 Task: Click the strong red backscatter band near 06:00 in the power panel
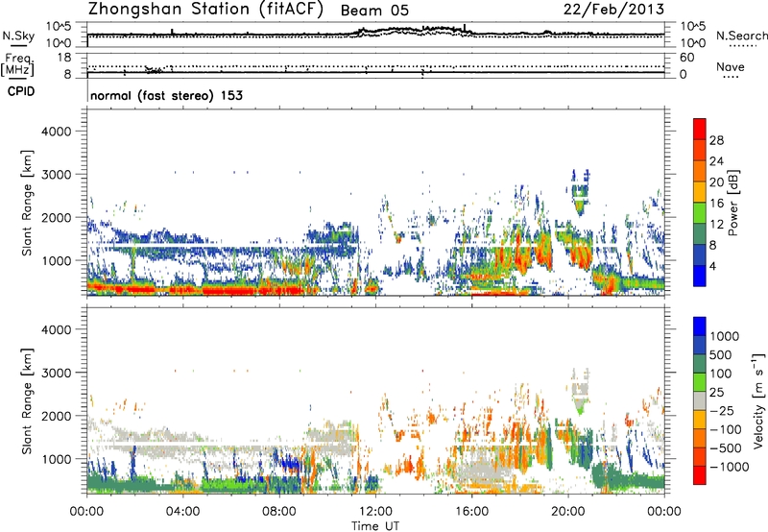230,290
